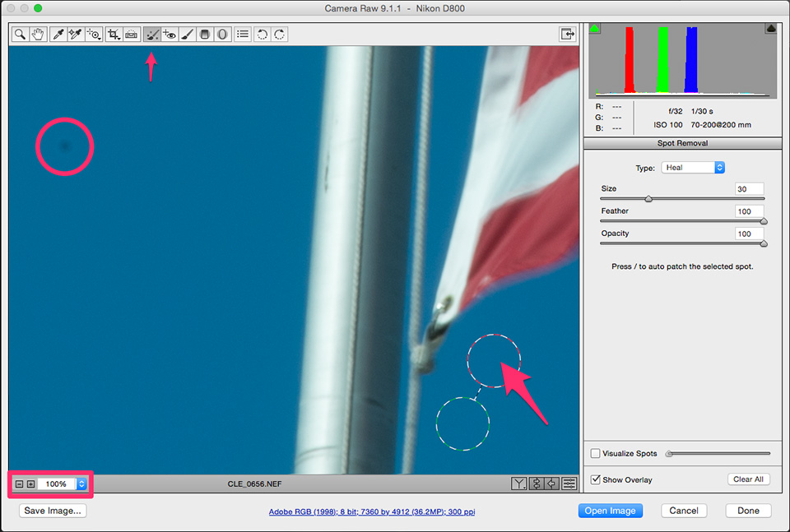Click the f/32 aperture readout
Image resolution: width=790 pixels, height=532 pixels.
pos(675,111)
